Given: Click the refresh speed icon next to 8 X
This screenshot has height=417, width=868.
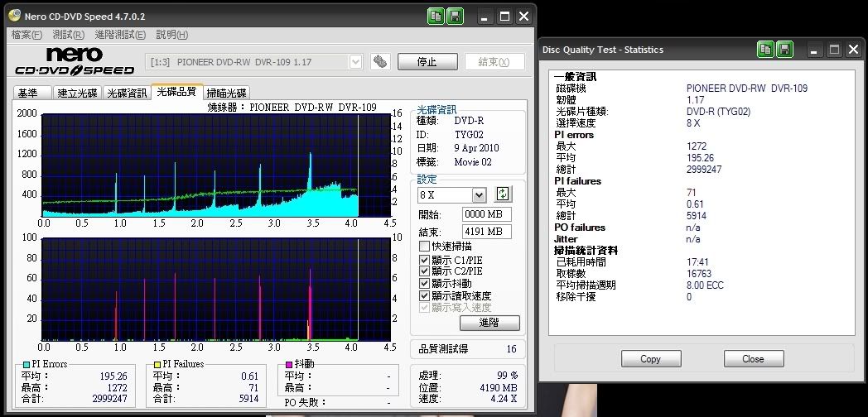Looking at the screenshot, I should (x=503, y=194).
